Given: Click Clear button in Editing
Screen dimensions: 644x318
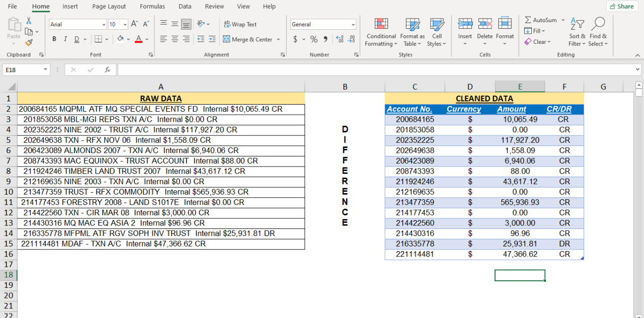Looking at the screenshot, I should 538,42.
